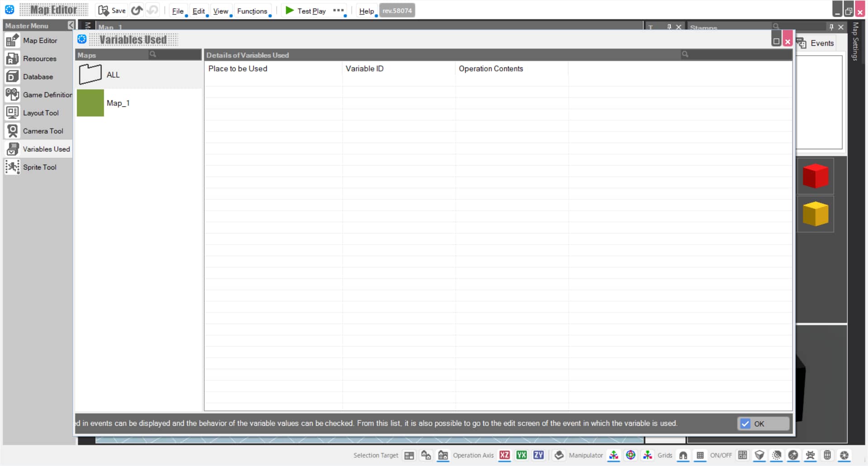This screenshot has width=868, height=466.
Task: Click the Maps search field
Action: tap(174, 55)
